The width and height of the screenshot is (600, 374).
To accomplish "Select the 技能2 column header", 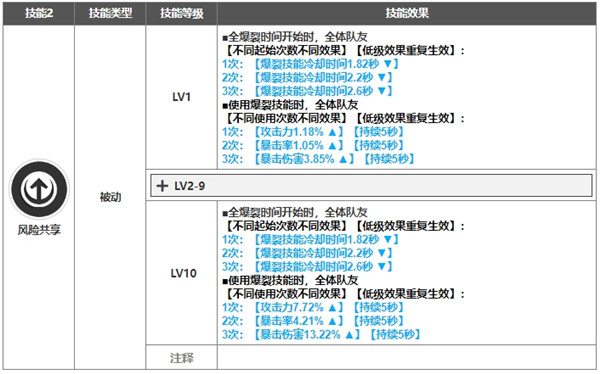I will pos(39,13).
